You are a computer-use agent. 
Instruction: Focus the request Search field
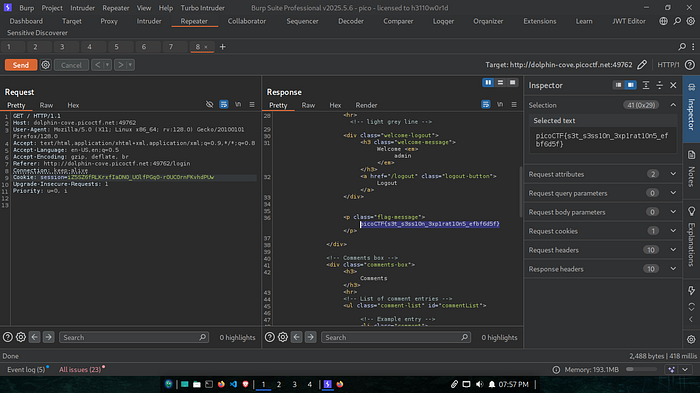pyautogui.click(x=133, y=337)
